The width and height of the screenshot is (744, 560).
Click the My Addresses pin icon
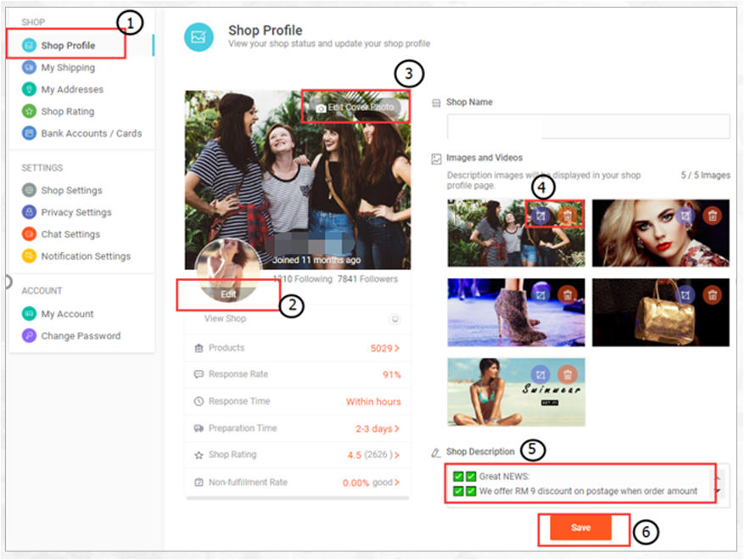tap(29, 89)
